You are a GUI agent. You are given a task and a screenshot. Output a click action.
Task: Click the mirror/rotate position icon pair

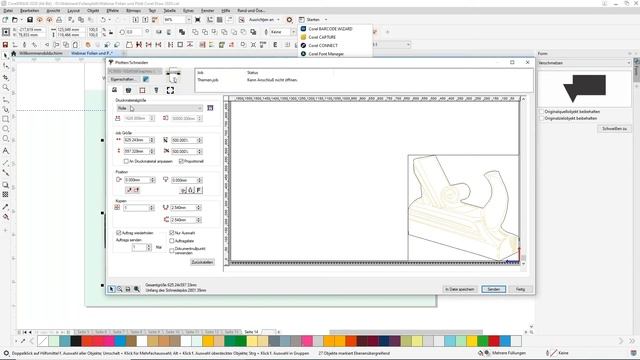point(132,190)
